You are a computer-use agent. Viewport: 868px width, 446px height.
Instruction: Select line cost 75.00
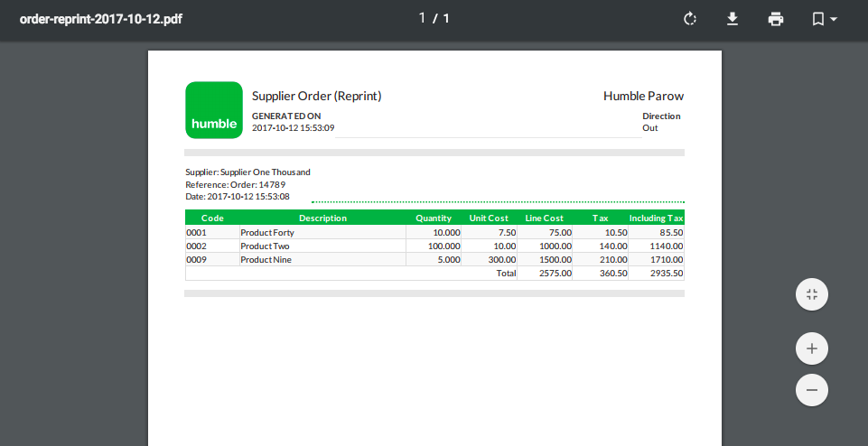pyautogui.click(x=560, y=232)
